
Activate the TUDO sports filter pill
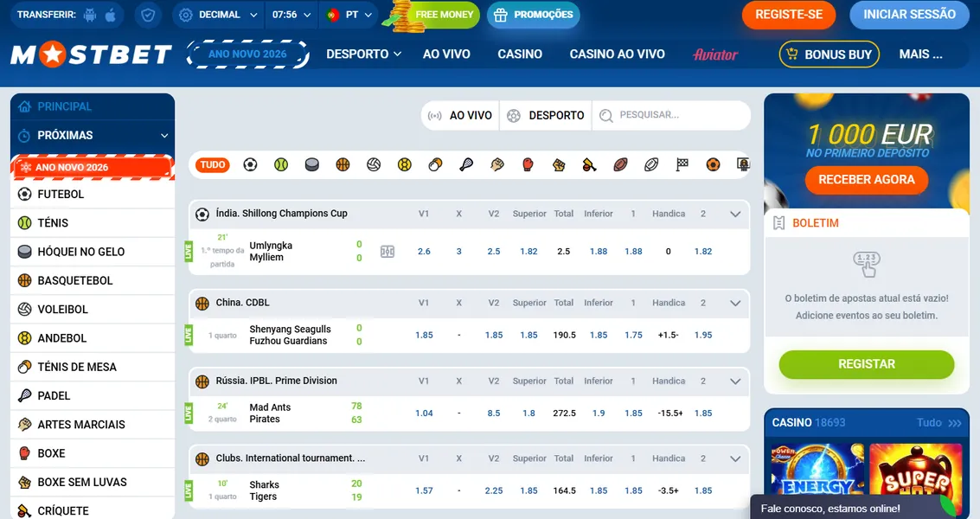click(210, 164)
